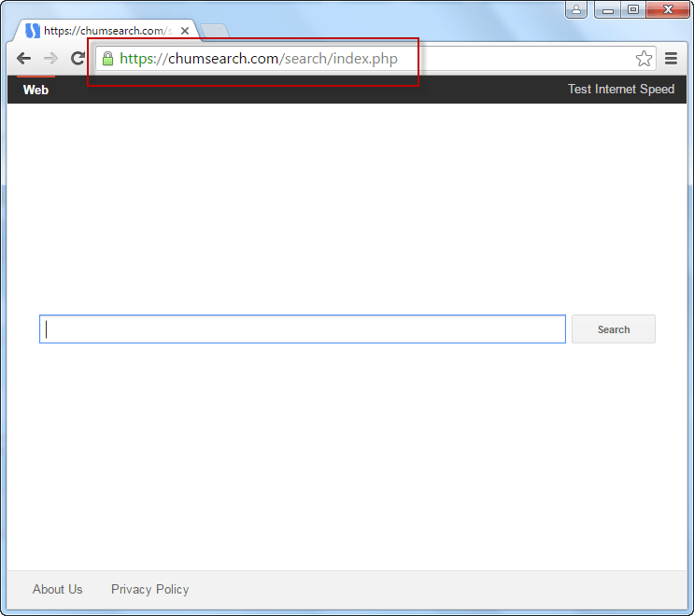The width and height of the screenshot is (694, 616).
Task: Click the Search button
Action: click(614, 329)
